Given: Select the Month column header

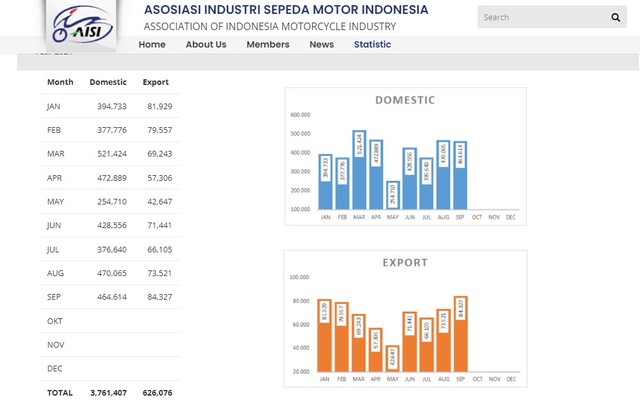Looking at the screenshot, I should [60, 82].
